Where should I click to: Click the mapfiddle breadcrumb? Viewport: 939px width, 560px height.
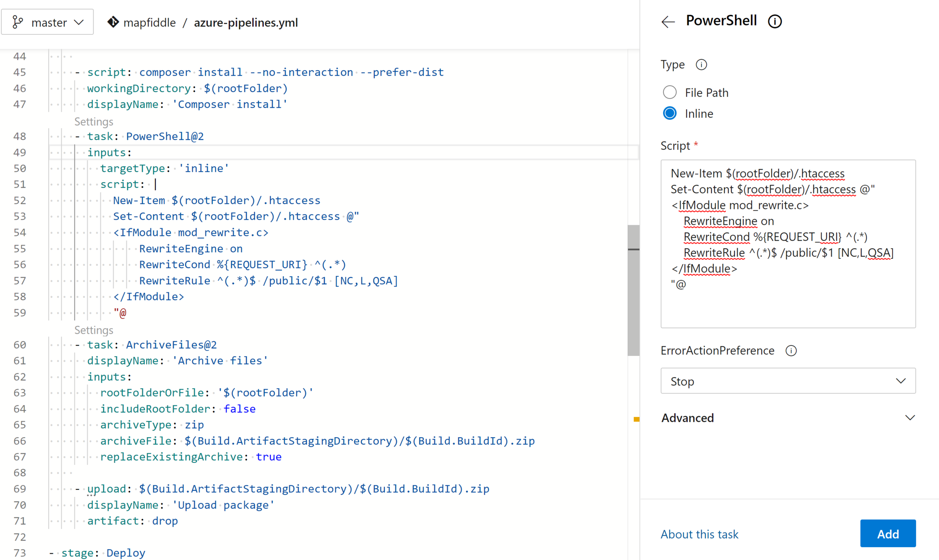[x=150, y=22]
